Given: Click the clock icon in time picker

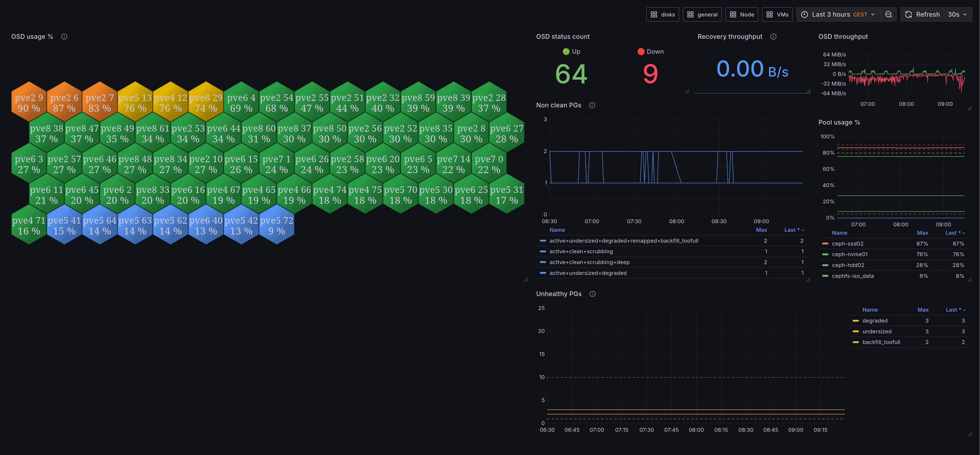Looking at the screenshot, I should [804, 14].
